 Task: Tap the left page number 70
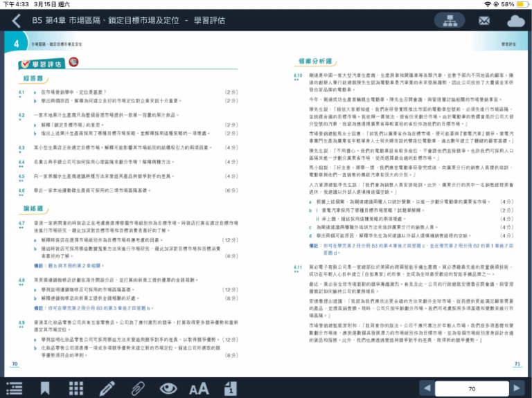(15, 364)
